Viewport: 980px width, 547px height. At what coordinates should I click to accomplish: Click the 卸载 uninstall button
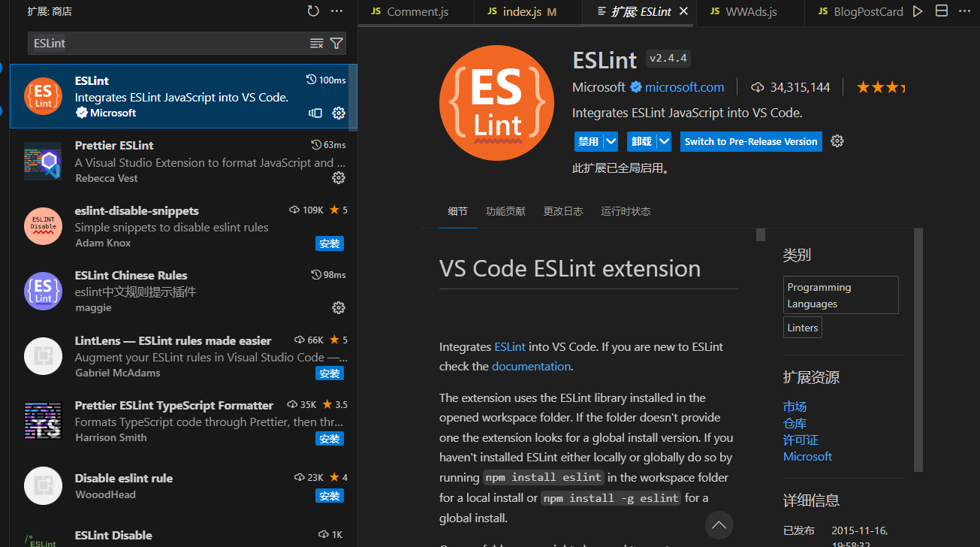(x=641, y=141)
